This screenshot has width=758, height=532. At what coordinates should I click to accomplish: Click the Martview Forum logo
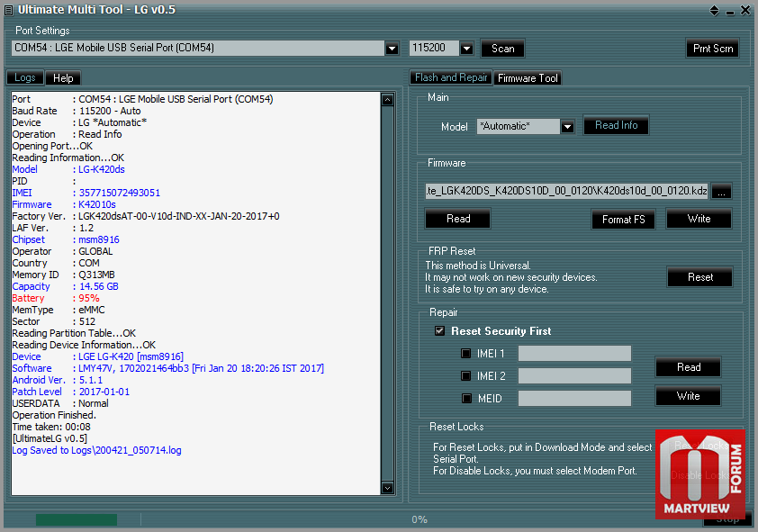[x=700, y=474]
